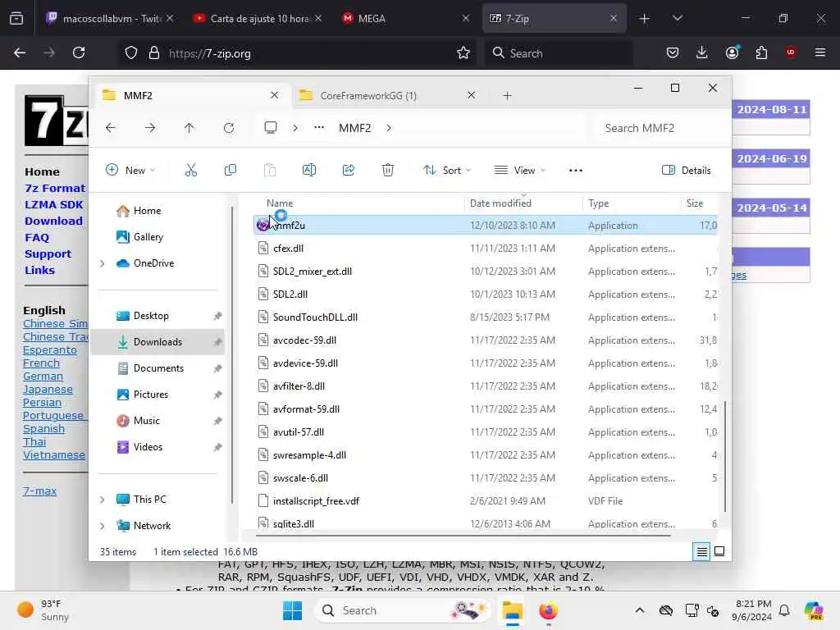Click the Pocket save icon in Firefox

(673, 52)
